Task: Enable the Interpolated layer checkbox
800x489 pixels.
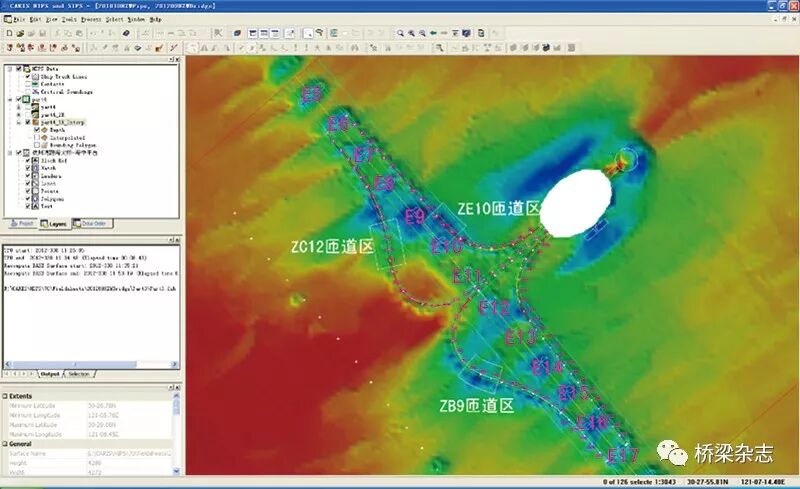Action: (x=37, y=138)
